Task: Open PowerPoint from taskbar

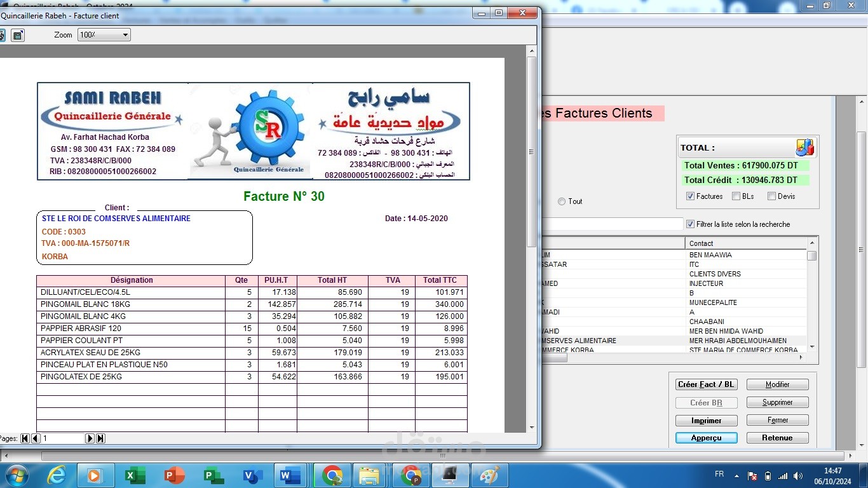Action: 173,475
